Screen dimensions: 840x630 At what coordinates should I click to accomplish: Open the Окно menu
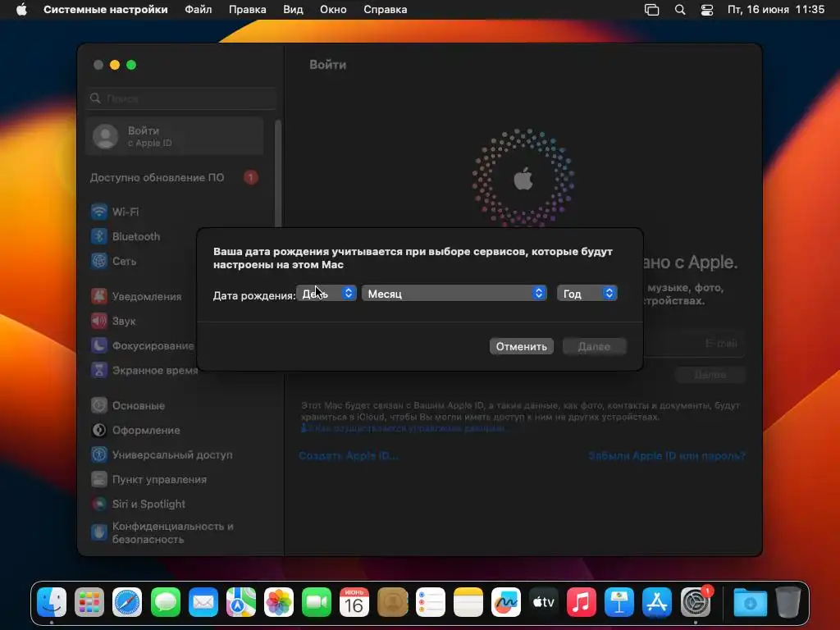(x=333, y=10)
